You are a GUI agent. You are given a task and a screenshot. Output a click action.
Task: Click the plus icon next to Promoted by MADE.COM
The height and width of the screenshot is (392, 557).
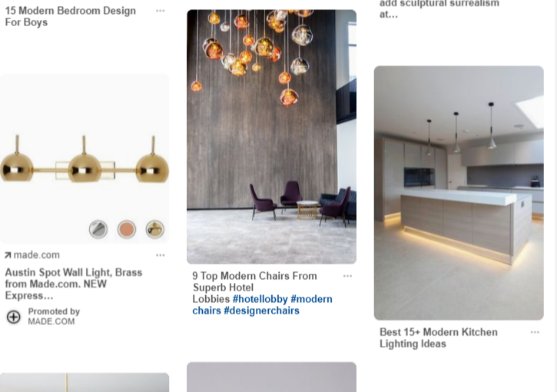point(14,317)
